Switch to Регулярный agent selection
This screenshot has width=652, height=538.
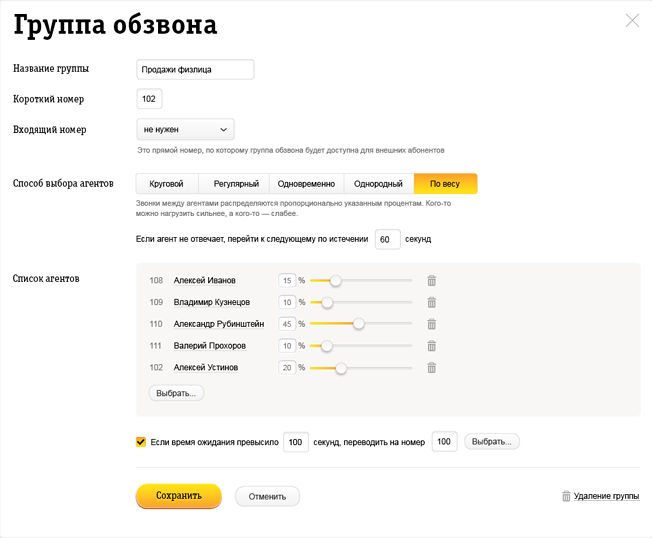click(x=236, y=184)
